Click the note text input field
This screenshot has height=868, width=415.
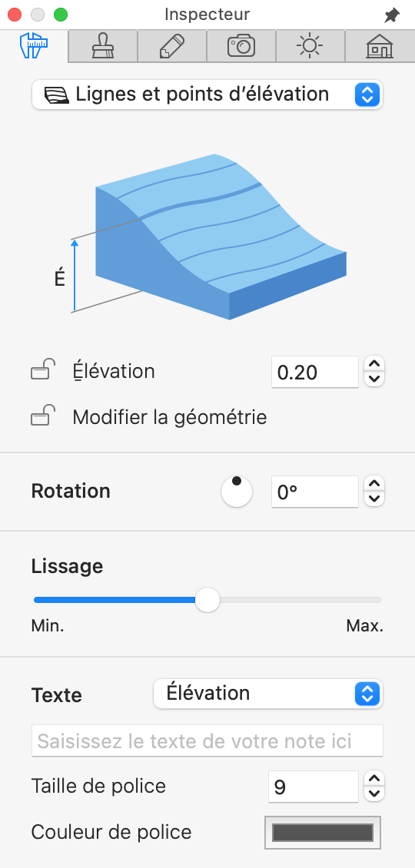[207, 740]
